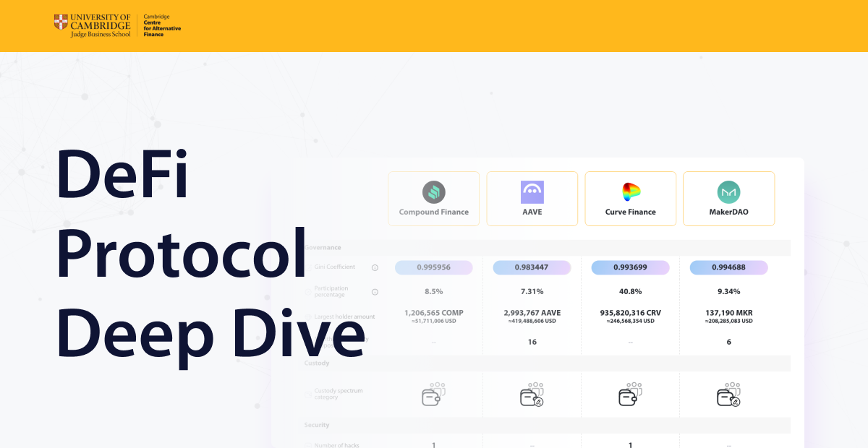
Task: Click the Custody section header
Action: [317, 363]
